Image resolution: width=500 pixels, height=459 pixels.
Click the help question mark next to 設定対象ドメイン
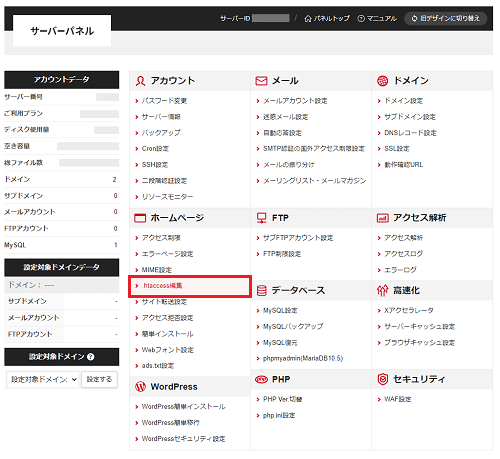pos(91,357)
